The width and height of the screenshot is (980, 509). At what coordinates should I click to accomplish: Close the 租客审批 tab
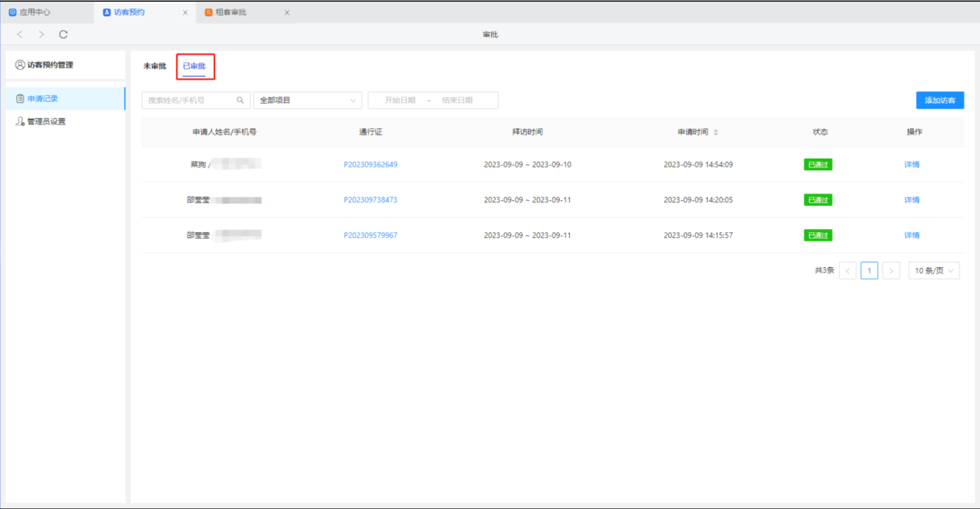coord(287,12)
